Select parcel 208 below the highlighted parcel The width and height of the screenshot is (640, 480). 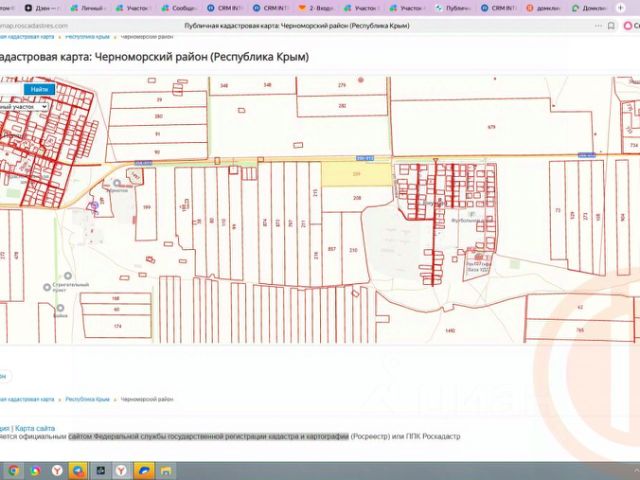[x=357, y=198]
